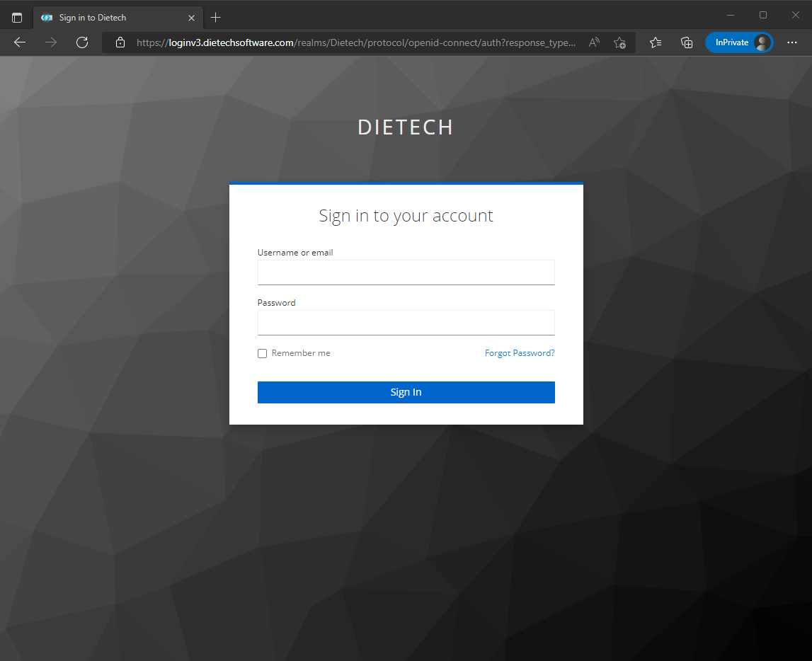View site information lock icon

coord(120,42)
